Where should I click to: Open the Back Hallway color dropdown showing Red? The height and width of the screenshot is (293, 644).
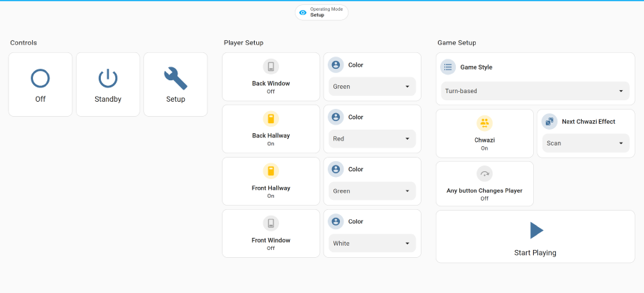pos(372,139)
